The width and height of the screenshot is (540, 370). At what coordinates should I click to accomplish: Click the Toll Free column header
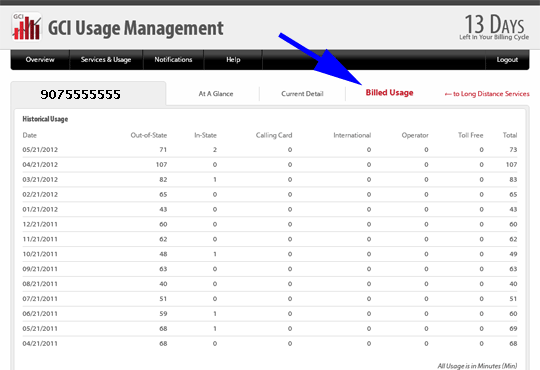pos(470,135)
